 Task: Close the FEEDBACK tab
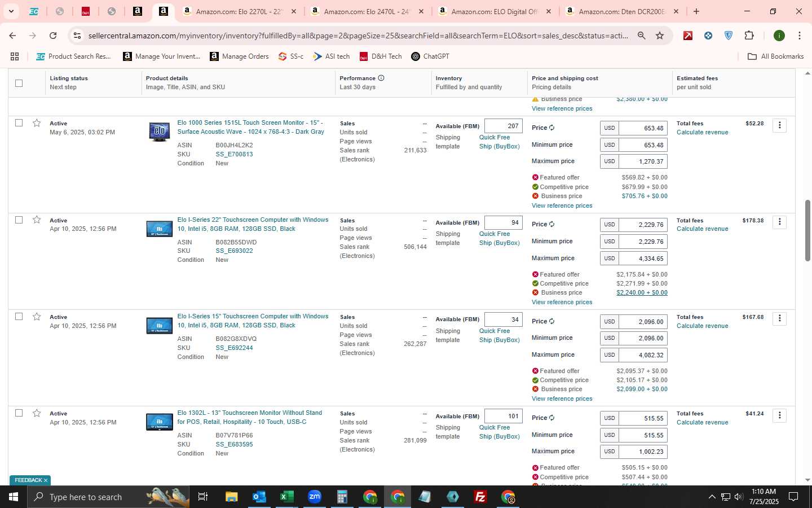46,480
